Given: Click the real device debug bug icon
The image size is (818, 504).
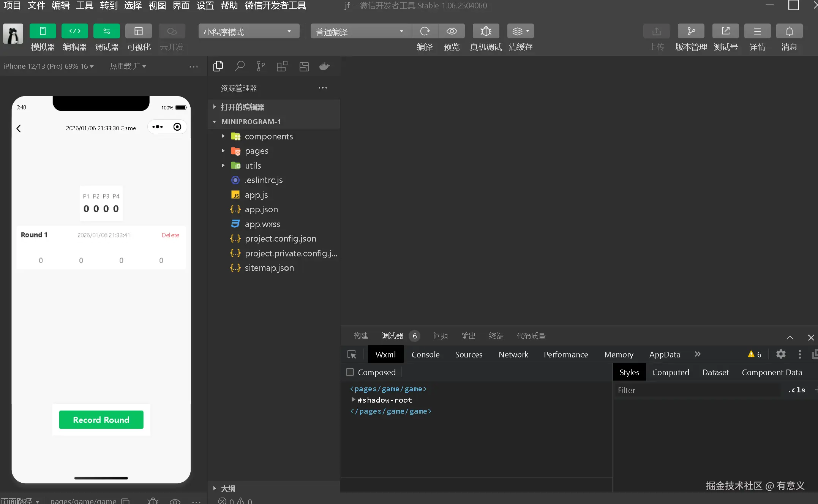Looking at the screenshot, I should 486,31.
